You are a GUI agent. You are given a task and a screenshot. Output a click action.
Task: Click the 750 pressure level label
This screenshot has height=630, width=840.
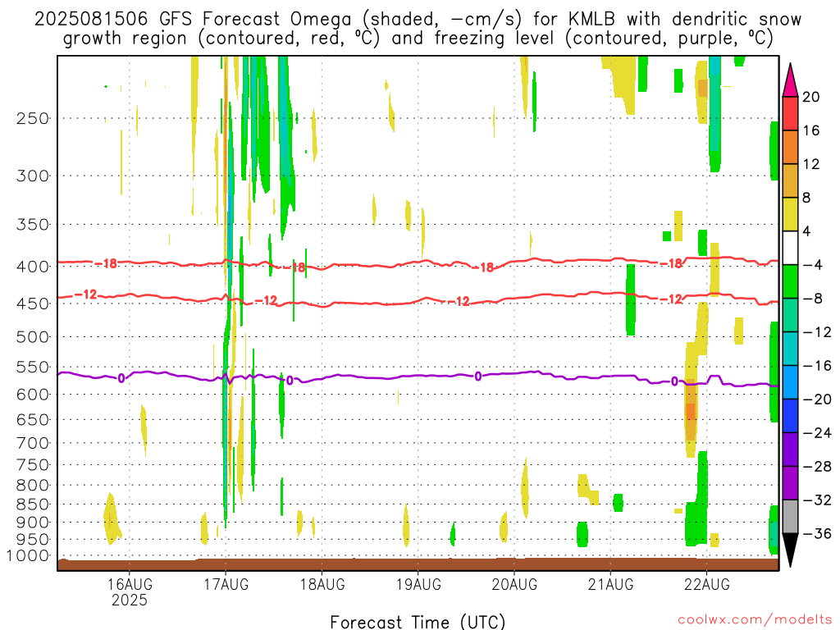click(33, 465)
